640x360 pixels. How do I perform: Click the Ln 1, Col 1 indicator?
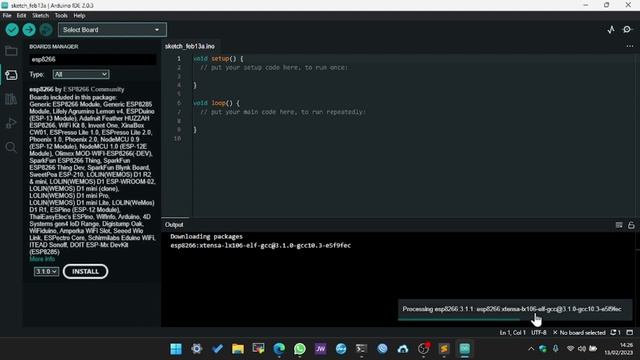(513, 333)
